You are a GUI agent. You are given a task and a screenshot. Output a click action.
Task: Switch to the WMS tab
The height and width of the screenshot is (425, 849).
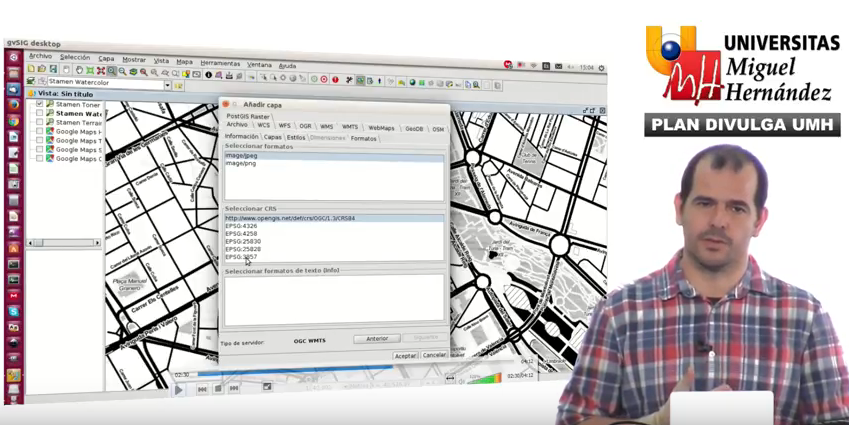(x=327, y=127)
